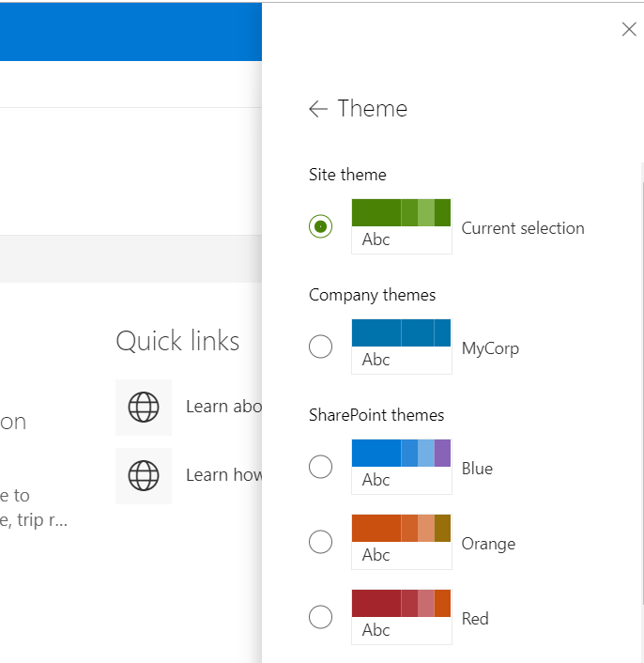Open the 'Learn abo...' quick link
Screen dimensions: 644x663
click(224, 407)
